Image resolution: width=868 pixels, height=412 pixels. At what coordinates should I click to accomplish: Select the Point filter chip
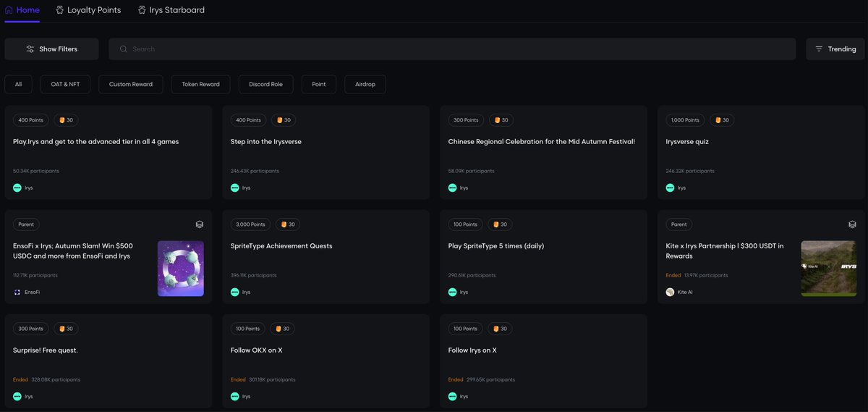click(319, 84)
